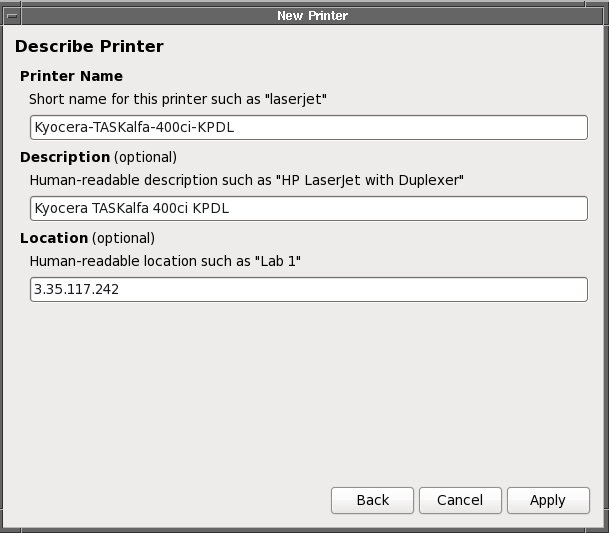This screenshot has height=533, width=609.
Task: Click the bold Location label
Action: click(54, 238)
